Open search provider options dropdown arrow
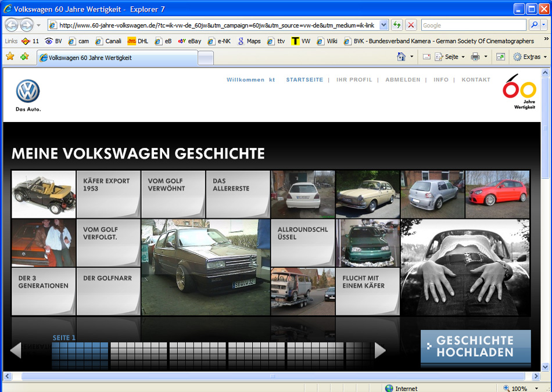This screenshot has height=392, width=552. [x=543, y=25]
